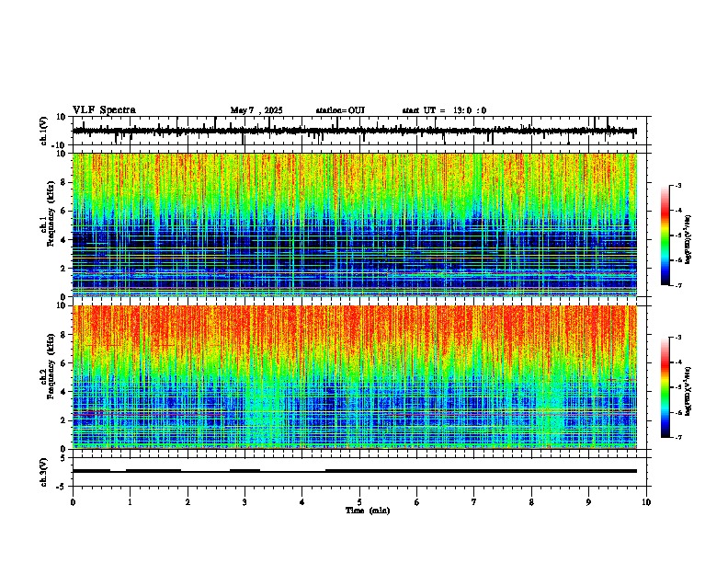Click the 'start UT = 13:0 :0' label
The height and width of the screenshot is (563, 728).
click(444, 110)
